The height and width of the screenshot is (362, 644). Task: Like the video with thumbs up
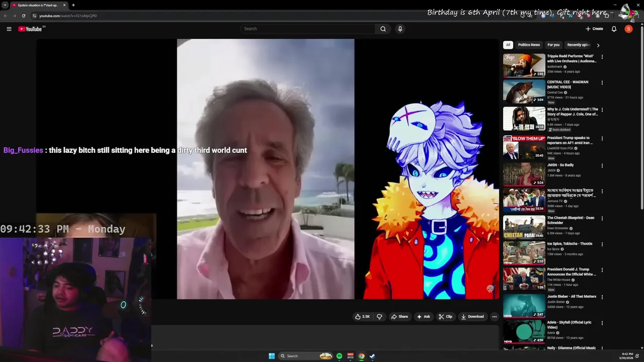(x=362, y=317)
